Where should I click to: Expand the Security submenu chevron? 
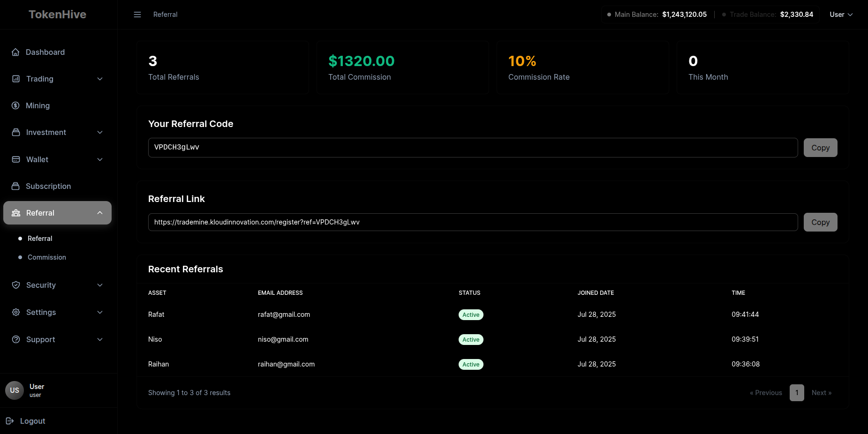(100, 285)
